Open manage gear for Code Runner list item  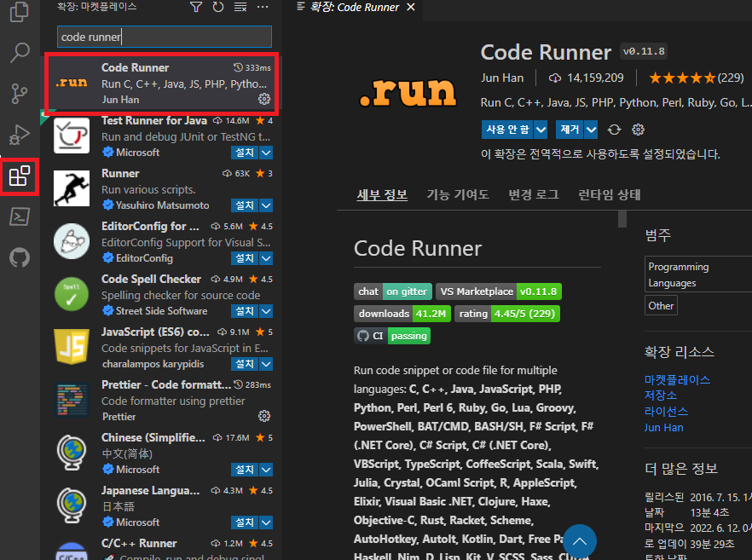point(264,99)
